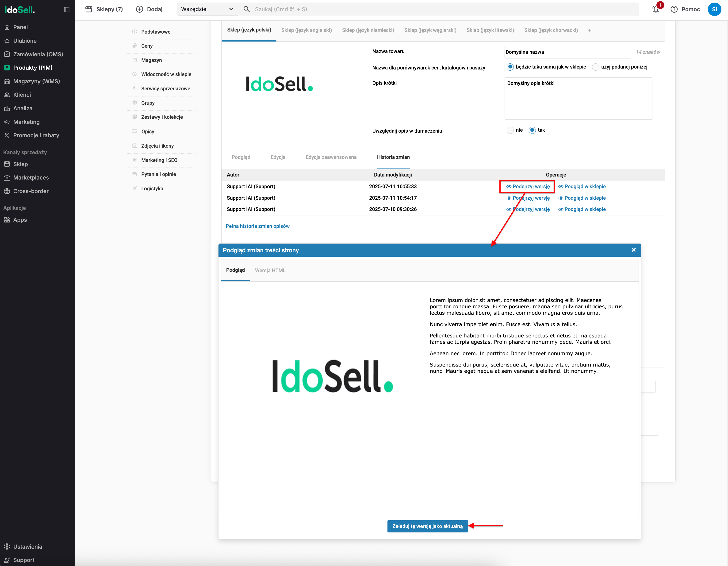
Task: Collapse the sidebar with the panel icon
Action: click(67, 9)
